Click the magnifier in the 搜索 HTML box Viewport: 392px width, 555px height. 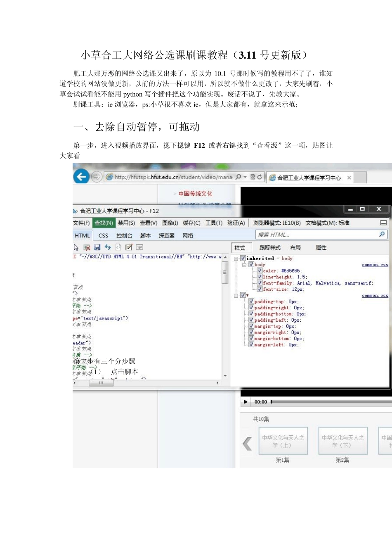click(382, 235)
